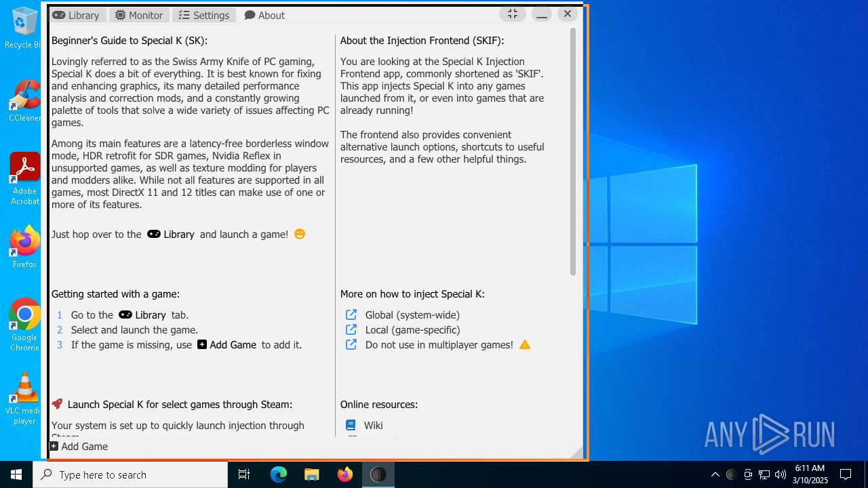Viewport: 868px width, 488px height.
Task: Click the volume icon in the tray
Action: click(781, 474)
